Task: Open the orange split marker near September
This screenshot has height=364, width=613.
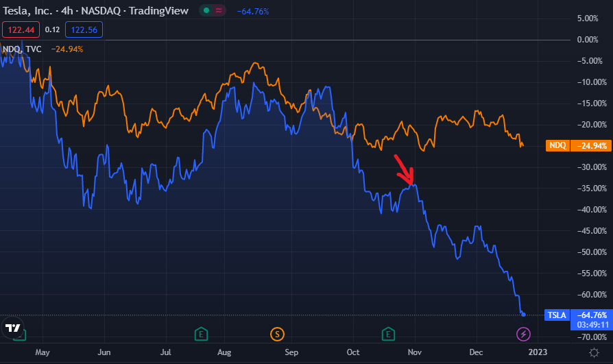Action: pyautogui.click(x=277, y=335)
